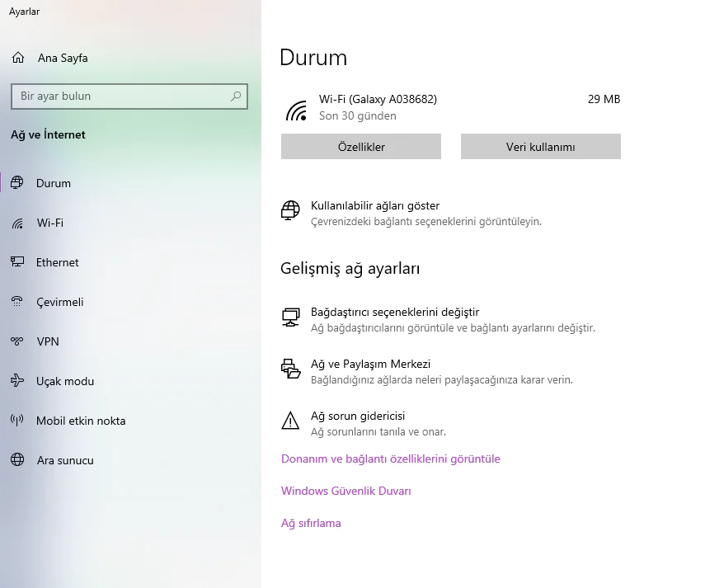Click the Ağ sıfırlama link
The width and height of the screenshot is (705, 588).
click(311, 524)
